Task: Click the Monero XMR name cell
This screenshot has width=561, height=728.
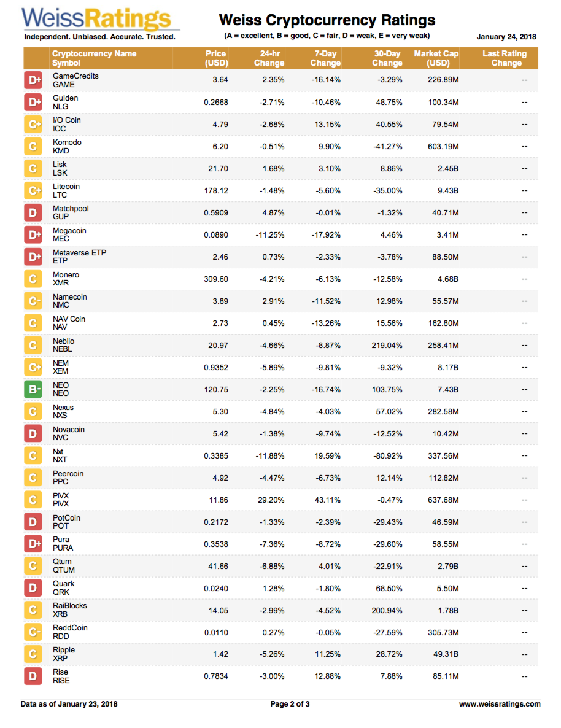Action: [66, 279]
